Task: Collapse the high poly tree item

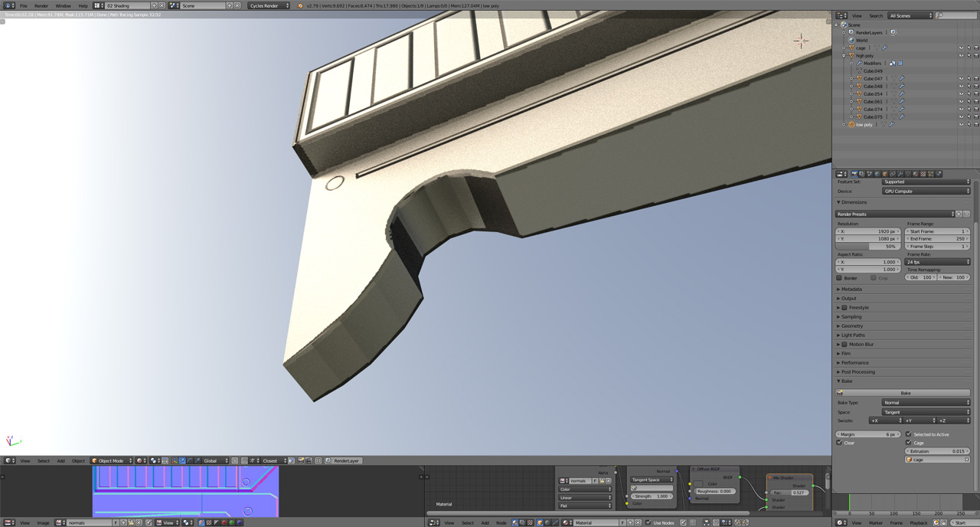Action: coord(844,55)
